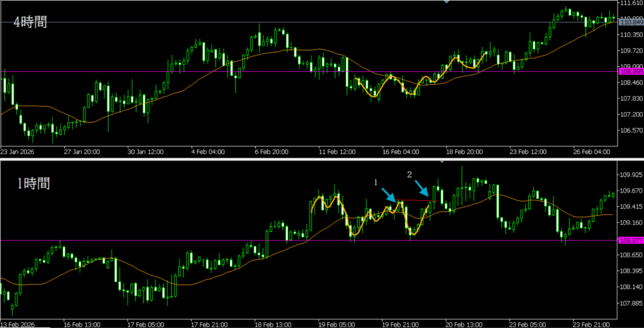Viewport: 644px width, 328px height.
Task: Click the magenta 108.895 price tag
Action: click(x=631, y=72)
